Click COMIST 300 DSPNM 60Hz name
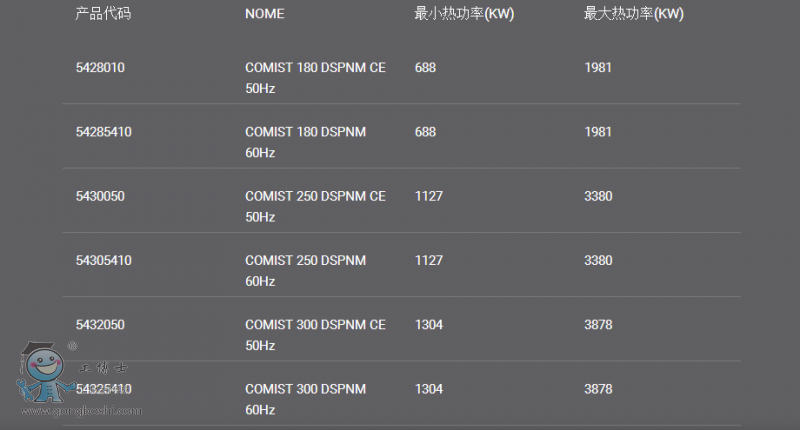The image size is (800, 430). (306, 398)
